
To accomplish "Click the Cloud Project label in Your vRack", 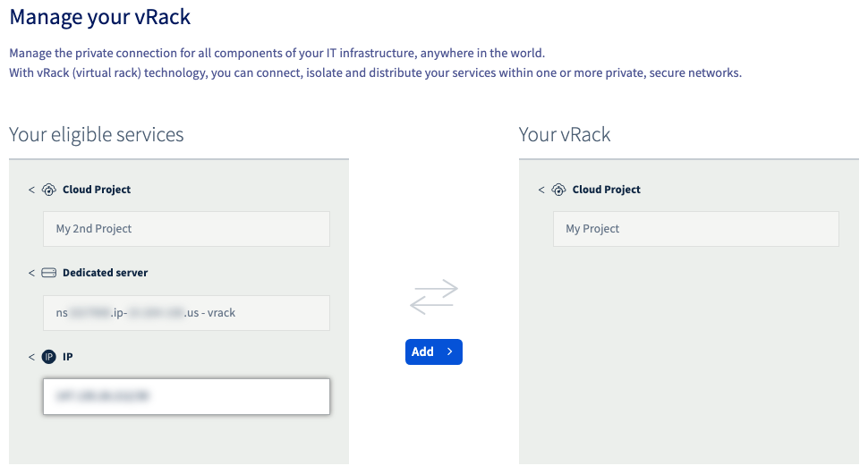I will tap(606, 190).
